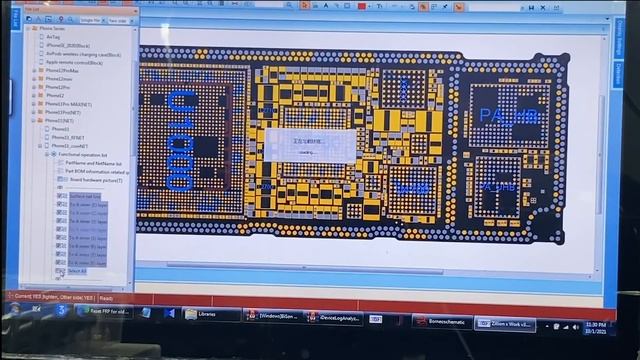This screenshot has width=640, height=360.
Task: Toggle the rightmost orange toolbar icon
Action: (459, 7)
